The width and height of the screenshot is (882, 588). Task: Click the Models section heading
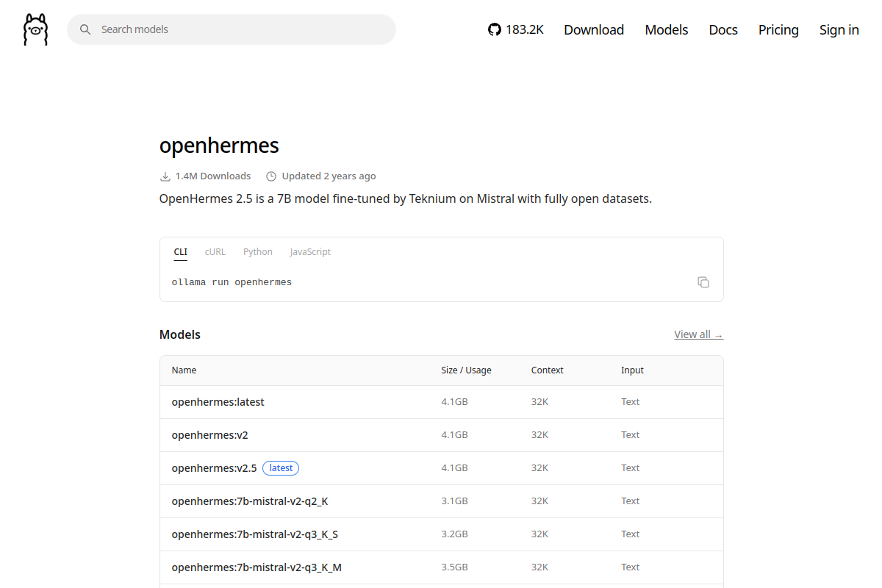coord(180,334)
